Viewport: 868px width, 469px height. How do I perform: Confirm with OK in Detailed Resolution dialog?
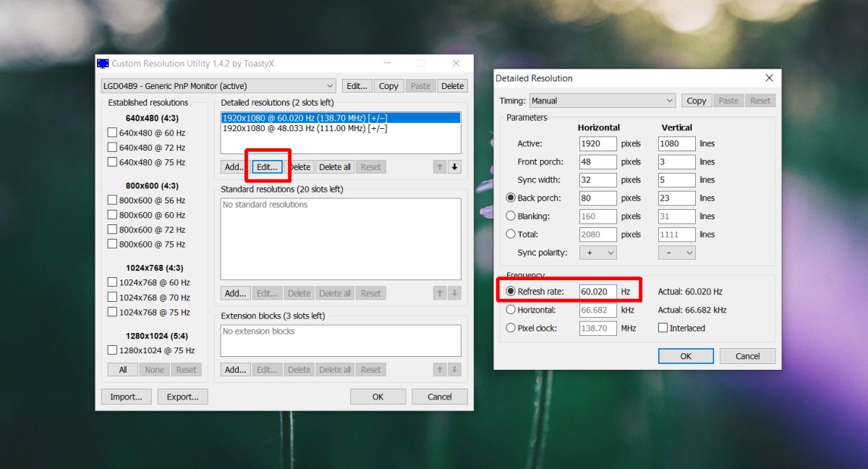(x=685, y=355)
